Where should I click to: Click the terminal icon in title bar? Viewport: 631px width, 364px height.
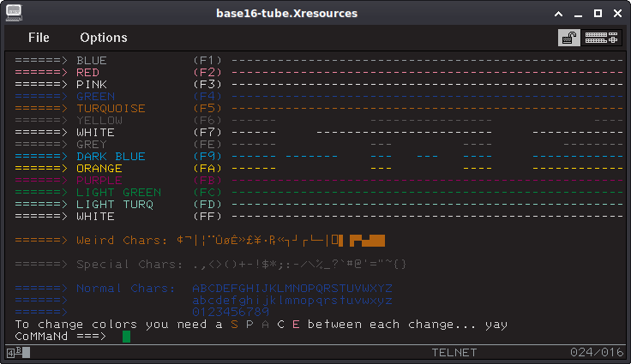click(14, 13)
